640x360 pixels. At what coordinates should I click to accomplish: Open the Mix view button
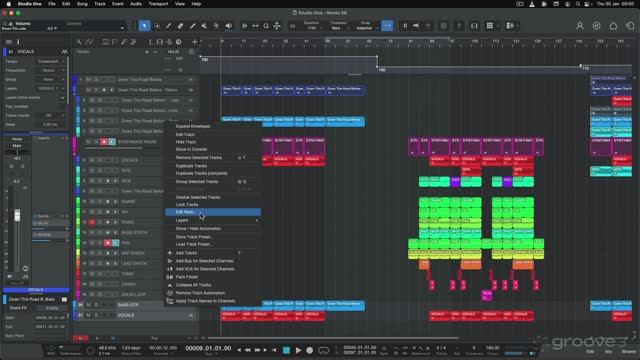[608, 351]
